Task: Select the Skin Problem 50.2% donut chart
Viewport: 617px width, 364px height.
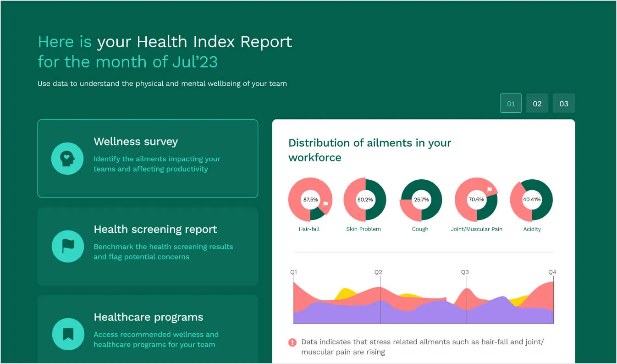Action: click(x=365, y=200)
